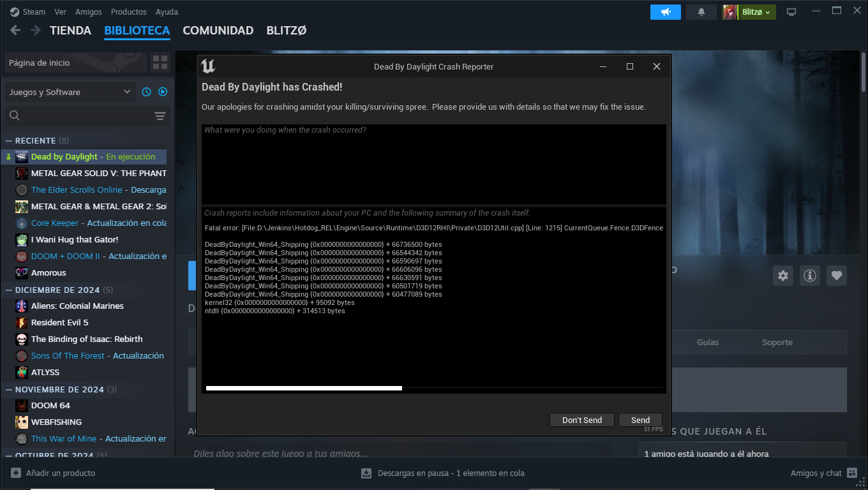Viewport: 868px width, 490px height.
Task: Click the game info circle icon
Action: (x=810, y=276)
